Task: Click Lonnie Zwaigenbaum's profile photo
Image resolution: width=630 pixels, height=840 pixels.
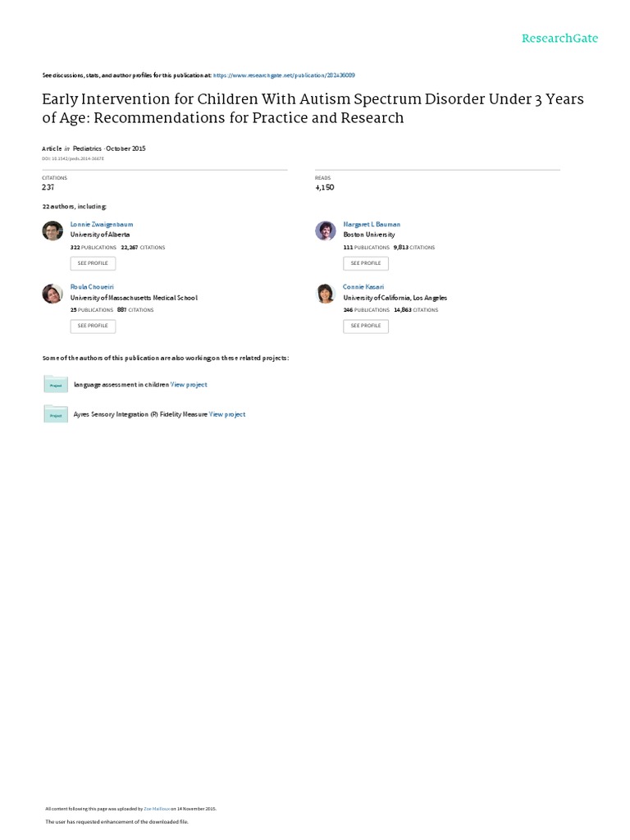Action: (52, 231)
